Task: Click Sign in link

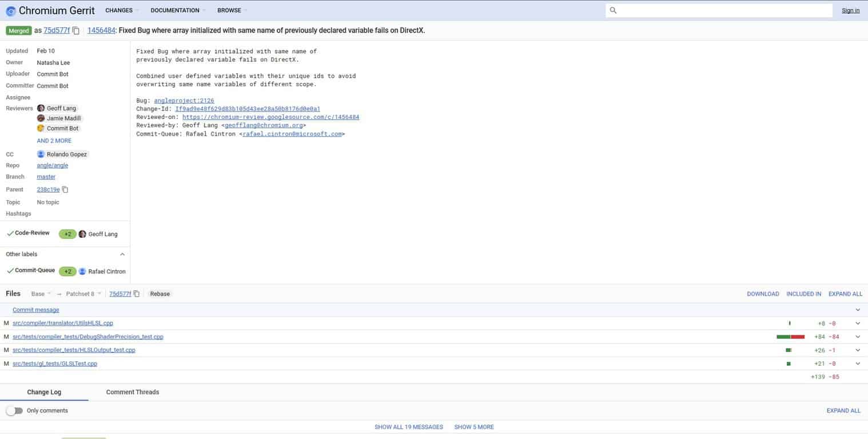Action: (x=850, y=10)
